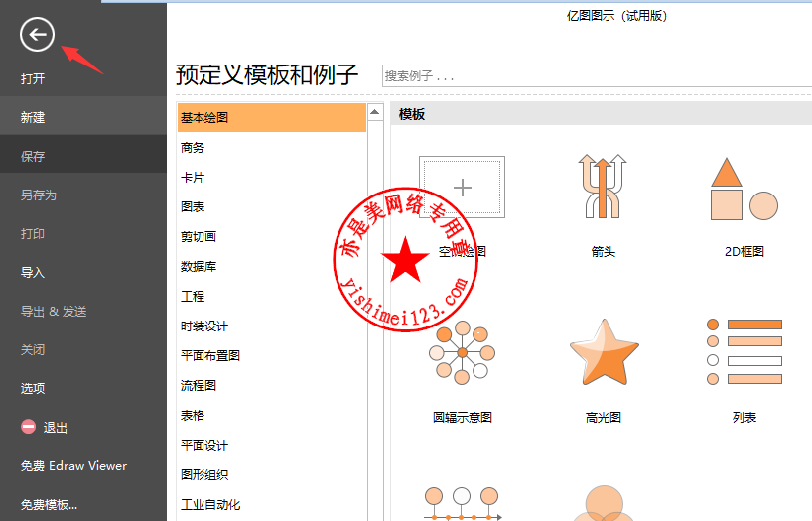
Task: Choose the 列表 list template icon
Action: click(x=744, y=351)
